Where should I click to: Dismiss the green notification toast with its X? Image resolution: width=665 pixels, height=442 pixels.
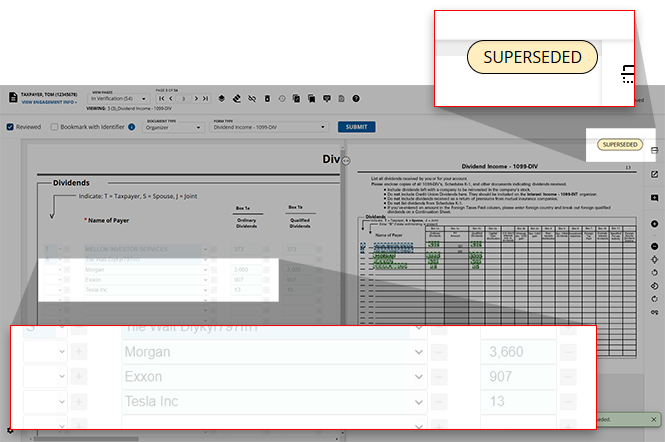[654, 420]
